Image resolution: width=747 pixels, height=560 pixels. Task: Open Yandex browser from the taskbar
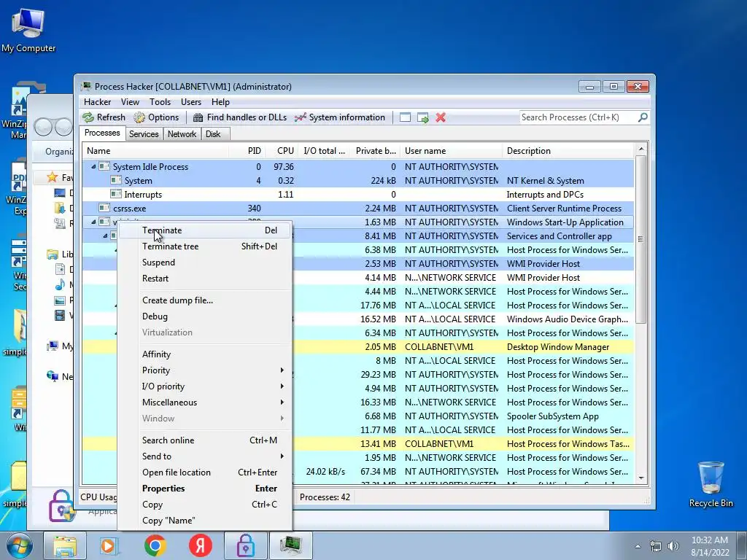click(x=200, y=545)
